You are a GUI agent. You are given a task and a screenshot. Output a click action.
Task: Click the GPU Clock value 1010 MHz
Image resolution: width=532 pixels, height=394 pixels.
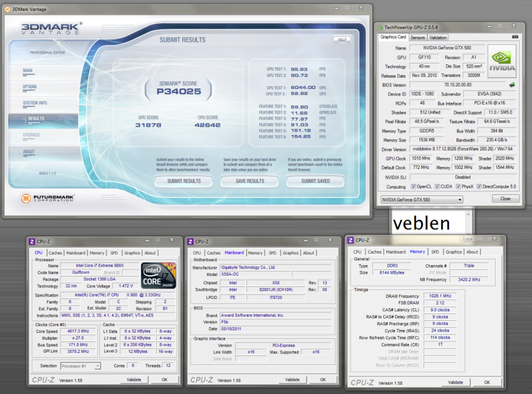(x=421, y=159)
